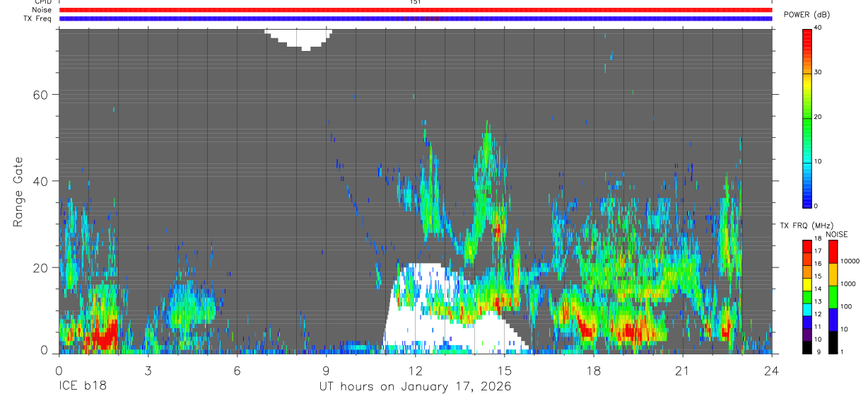Click the "100" label in the NOISE legend
The height and width of the screenshot is (401, 868).
[x=847, y=306]
